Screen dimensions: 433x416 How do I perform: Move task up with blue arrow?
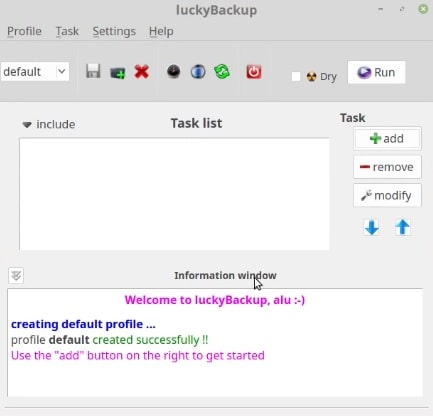click(403, 228)
